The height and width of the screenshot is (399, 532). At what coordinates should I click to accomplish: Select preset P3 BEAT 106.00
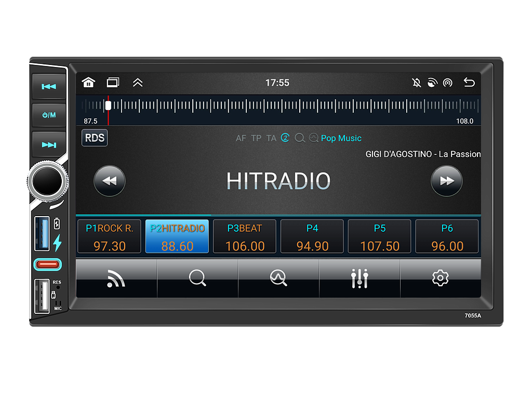click(x=245, y=236)
